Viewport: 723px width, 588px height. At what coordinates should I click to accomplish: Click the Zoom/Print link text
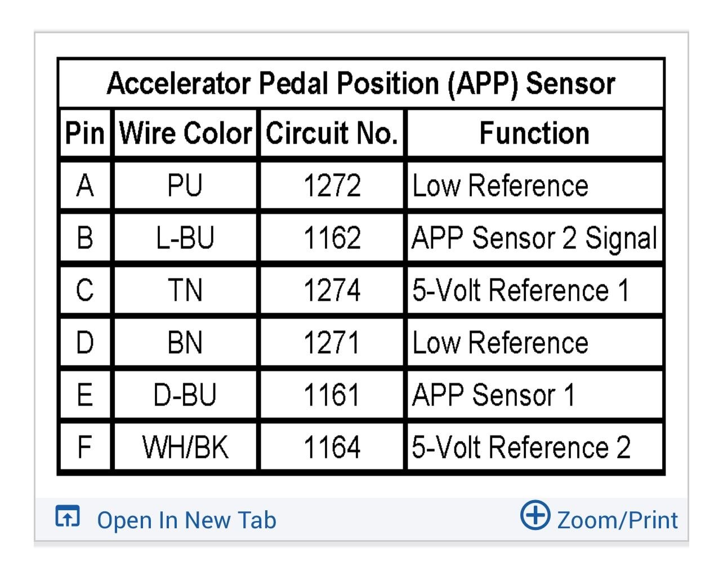click(x=617, y=520)
